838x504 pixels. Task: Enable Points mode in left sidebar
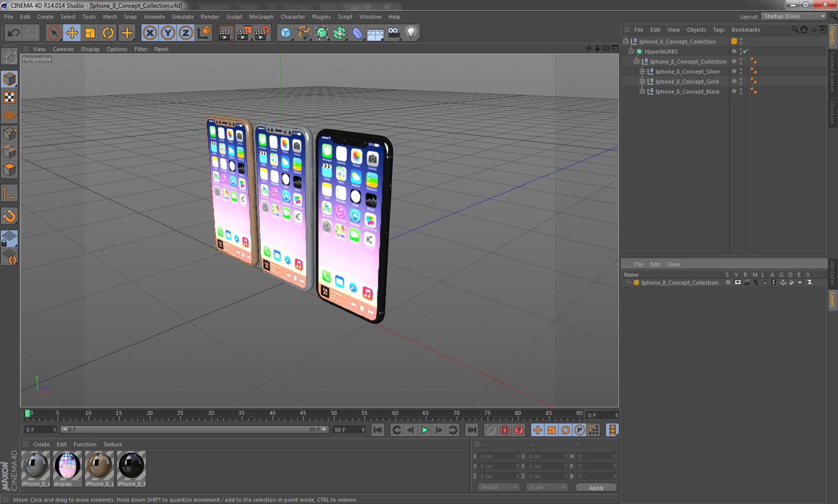pyautogui.click(x=9, y=134)
